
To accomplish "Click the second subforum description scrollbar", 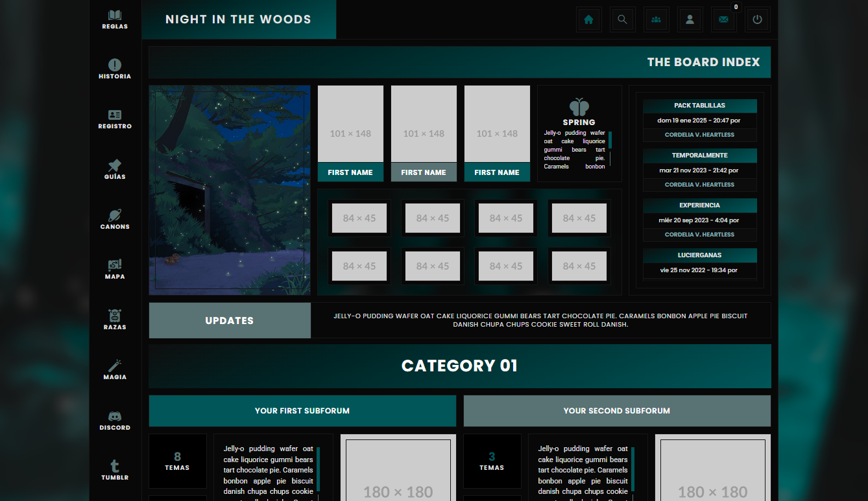I will [633, 469].
